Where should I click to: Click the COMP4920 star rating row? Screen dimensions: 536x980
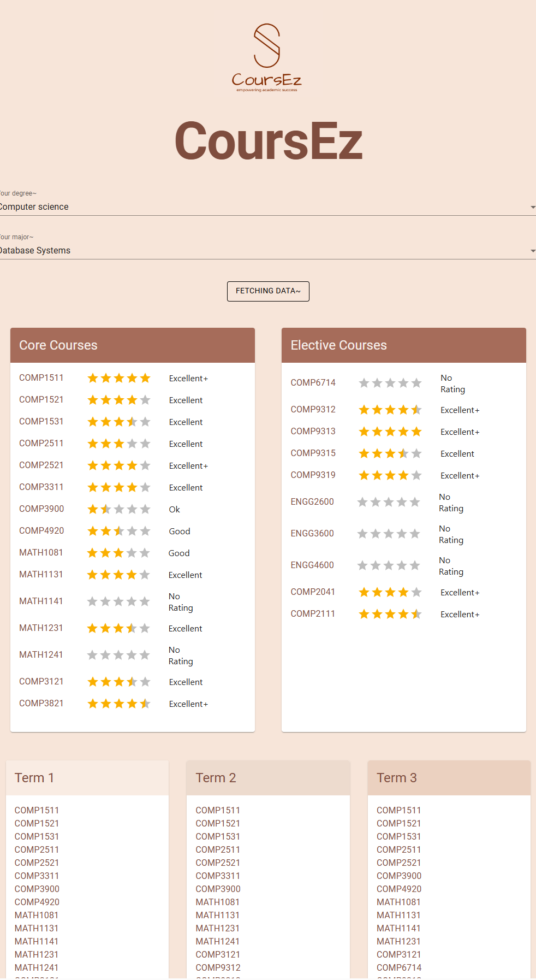click(119, 531)
